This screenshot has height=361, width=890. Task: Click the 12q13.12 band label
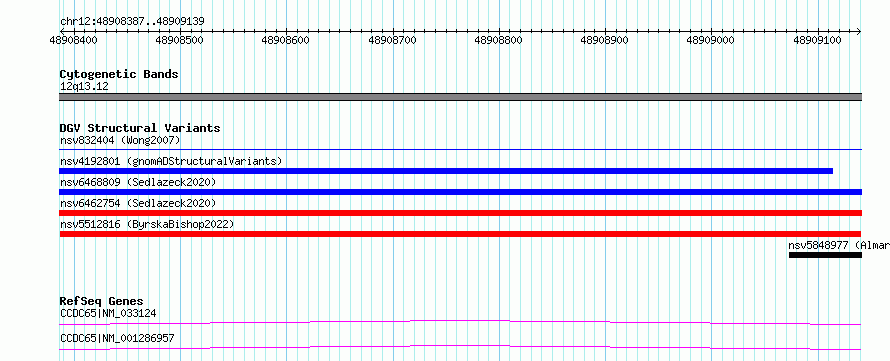coord(84,87)
